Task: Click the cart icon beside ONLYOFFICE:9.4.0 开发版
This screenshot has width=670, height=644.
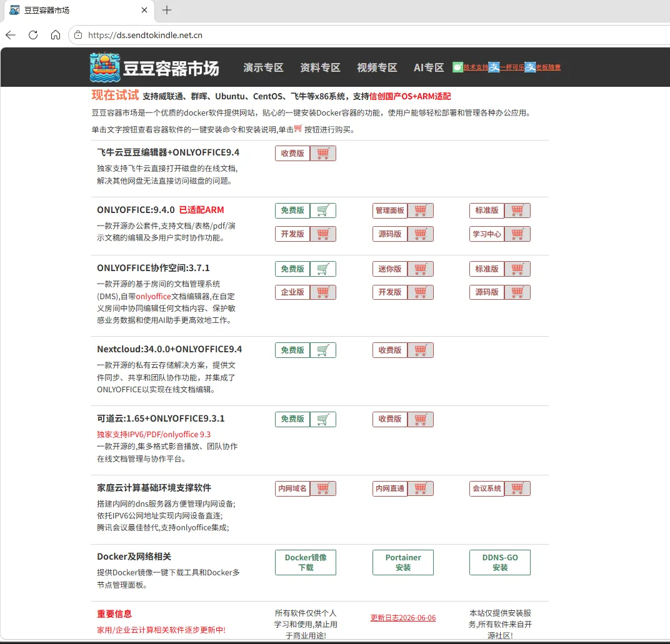Action: pyautogui.click(x=323, y=234)
